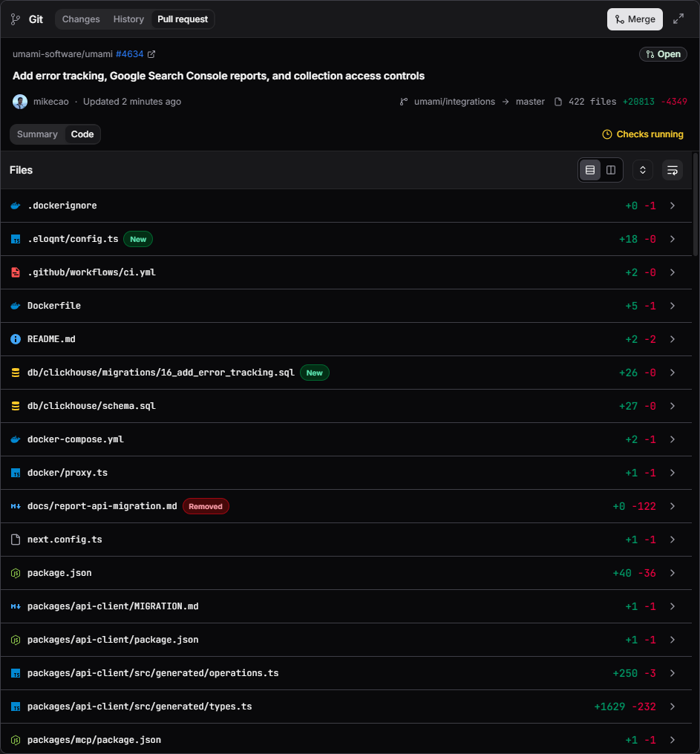
Task: Click the YAML file icon beside ci.yml
Action: coord(16,272)
